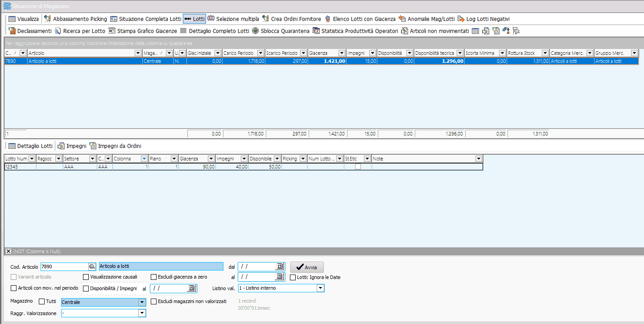Open Anomalie Mag/Lotti
This screenshot has height=324, width=644.
pos(427,19)
